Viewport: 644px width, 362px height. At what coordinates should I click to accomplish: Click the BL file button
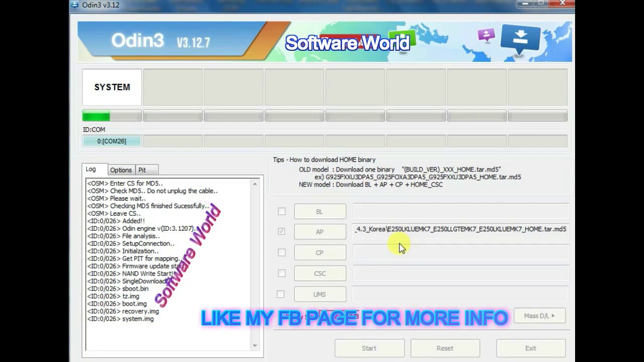[320, 212]
